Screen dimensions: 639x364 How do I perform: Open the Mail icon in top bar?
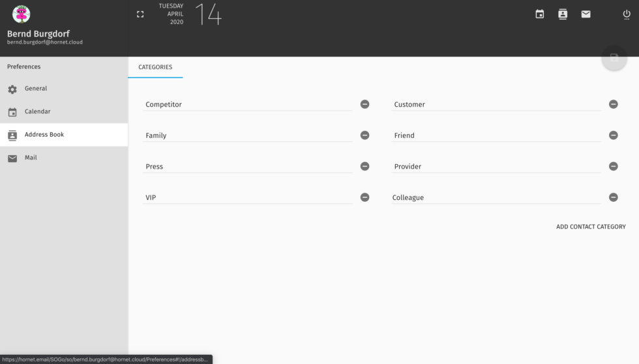(586, 14)
